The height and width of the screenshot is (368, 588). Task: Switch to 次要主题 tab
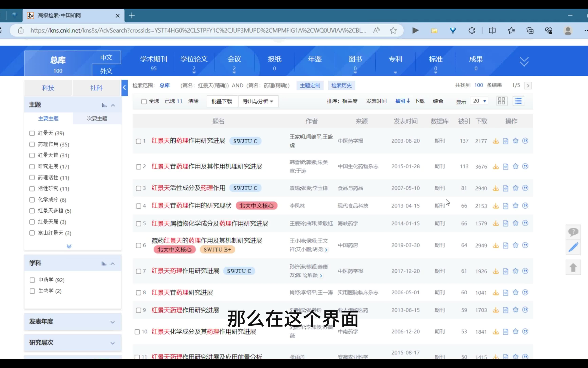click(97, 119)
